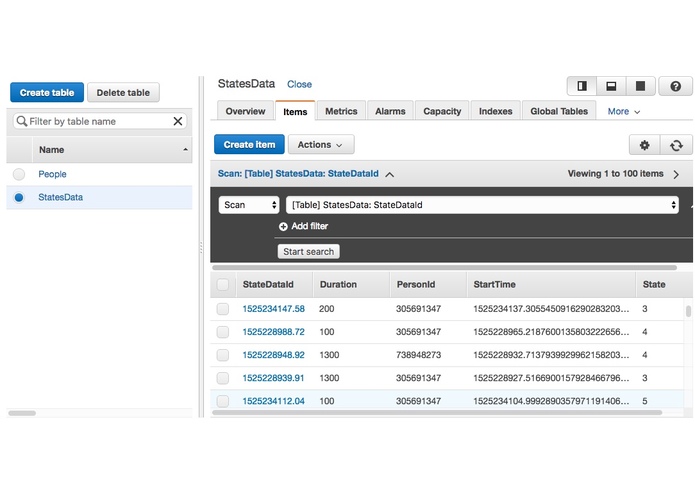Click the Viewing 1 to 100 items text
695x494 pixels.
pyautogui.click(x=615, y=174)
